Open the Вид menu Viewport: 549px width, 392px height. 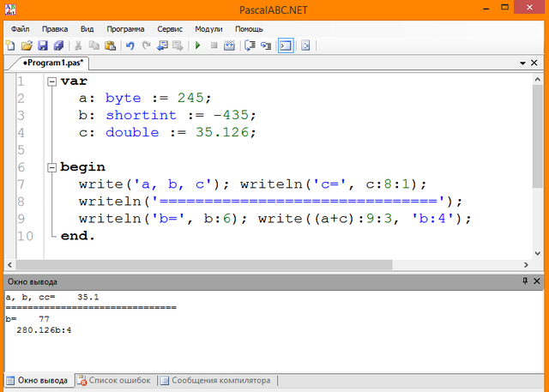tap(87, 29)
